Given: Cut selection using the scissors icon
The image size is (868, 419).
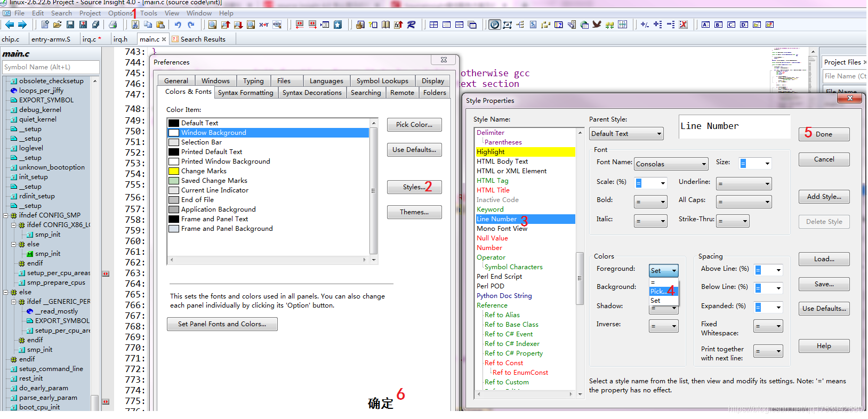Looking at the screenshot, I should click(x=135, y=25).
